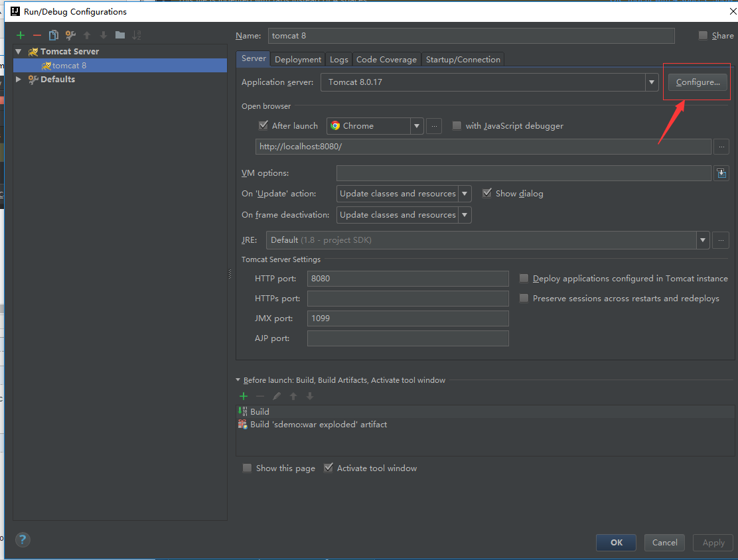Viewport: 738px width, 560px height.
Task: Edit the Before launch task
Action: click(x=277, y=396)
